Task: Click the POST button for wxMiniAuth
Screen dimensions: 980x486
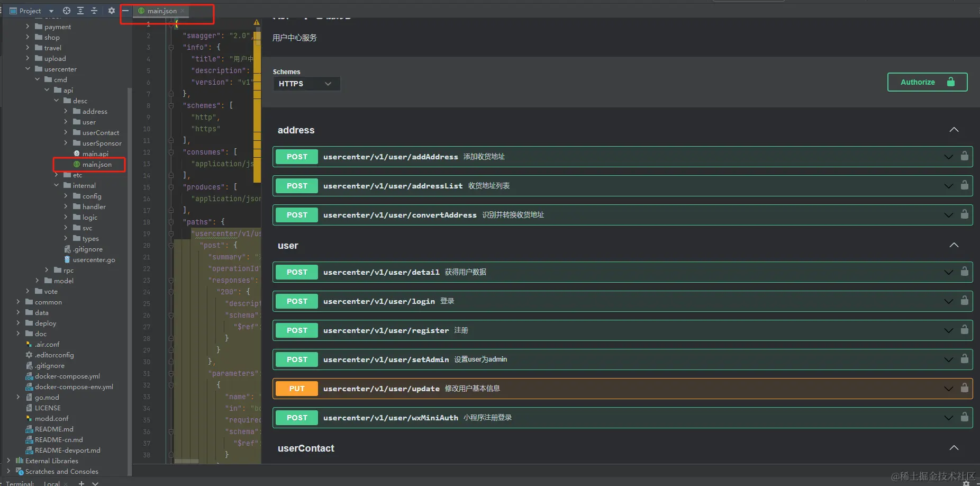Action: [x=297, y=418]
